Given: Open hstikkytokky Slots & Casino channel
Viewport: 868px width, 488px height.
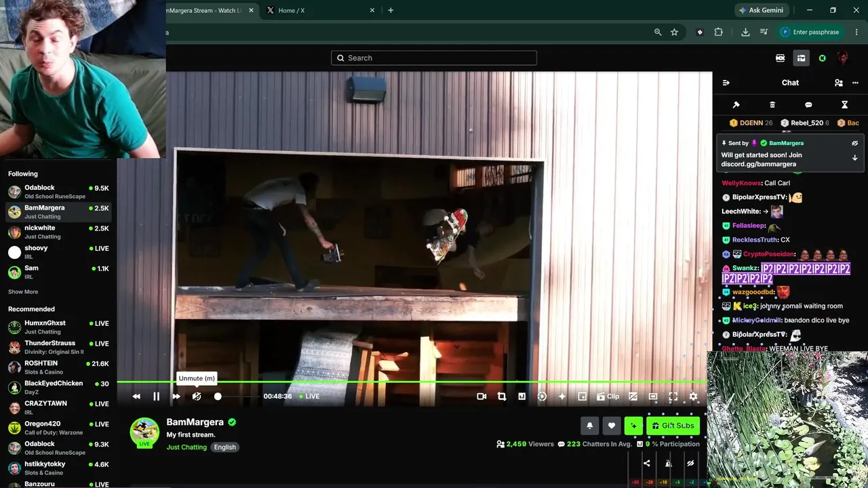Looking at the screenshot, I should click(58, 468).
